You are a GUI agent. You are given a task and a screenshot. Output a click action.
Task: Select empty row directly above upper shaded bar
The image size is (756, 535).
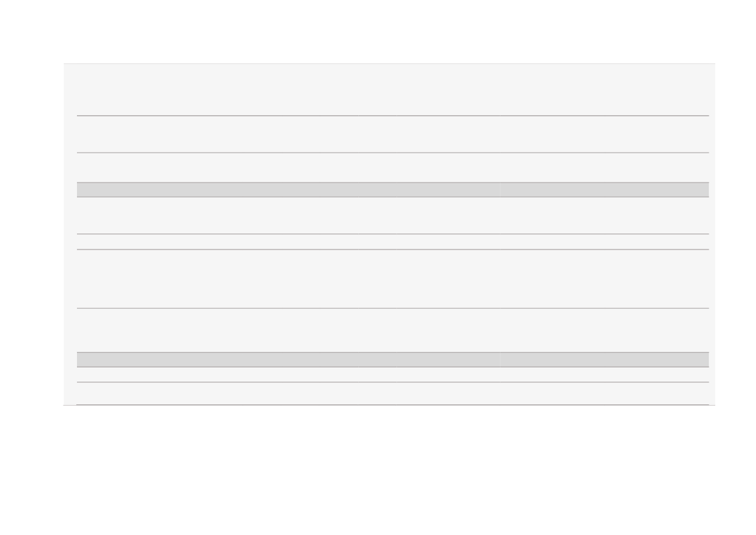coord(393,168)
